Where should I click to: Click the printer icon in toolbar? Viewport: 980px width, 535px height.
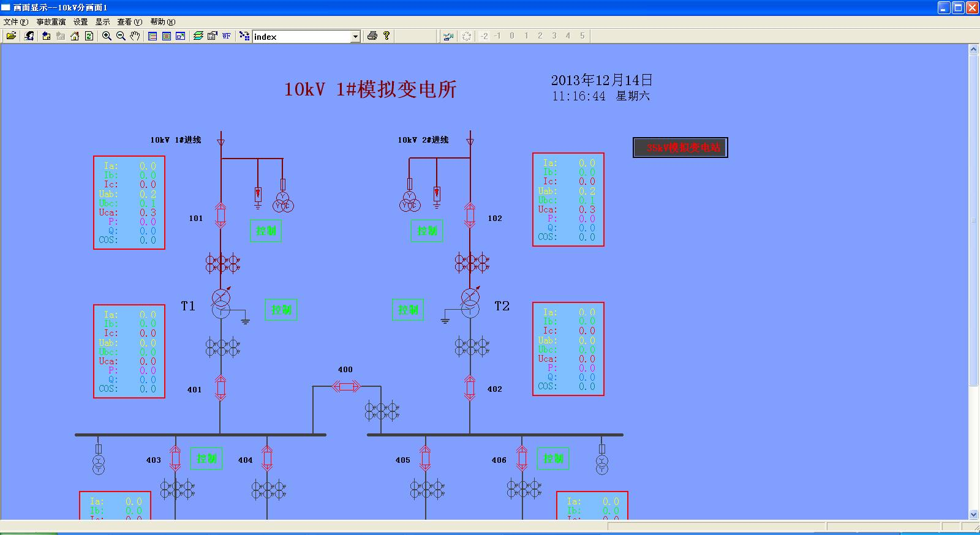[x=372, y=36]
